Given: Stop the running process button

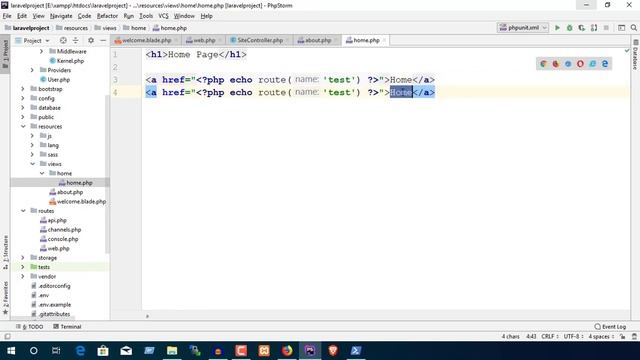Looking at the screenshot, I should [606, 28].
